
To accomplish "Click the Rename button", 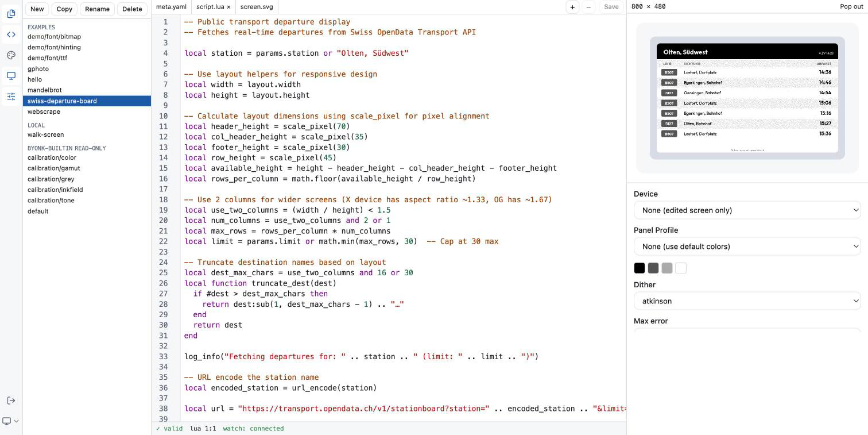I will pyautogui.click(x=97, y=9).
